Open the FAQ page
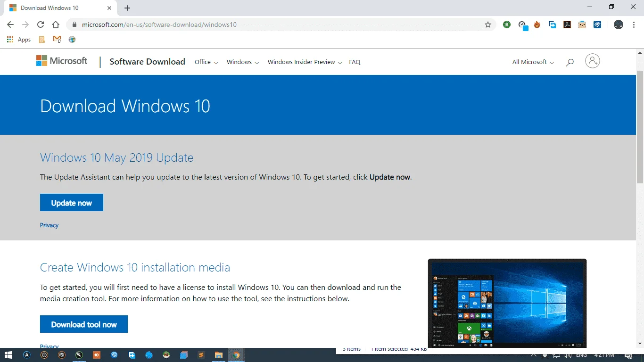The image size is (644, 362). (x=355, y=62)
